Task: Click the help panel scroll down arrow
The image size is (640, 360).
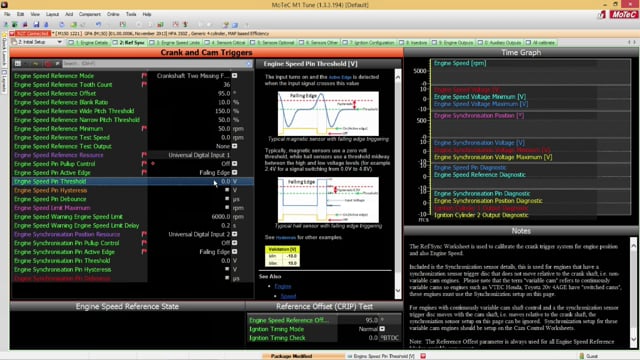Action: coord(398,291)
